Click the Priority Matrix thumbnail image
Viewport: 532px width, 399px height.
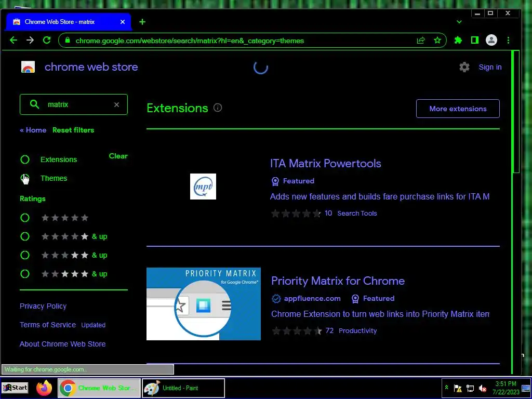(204, 304)
